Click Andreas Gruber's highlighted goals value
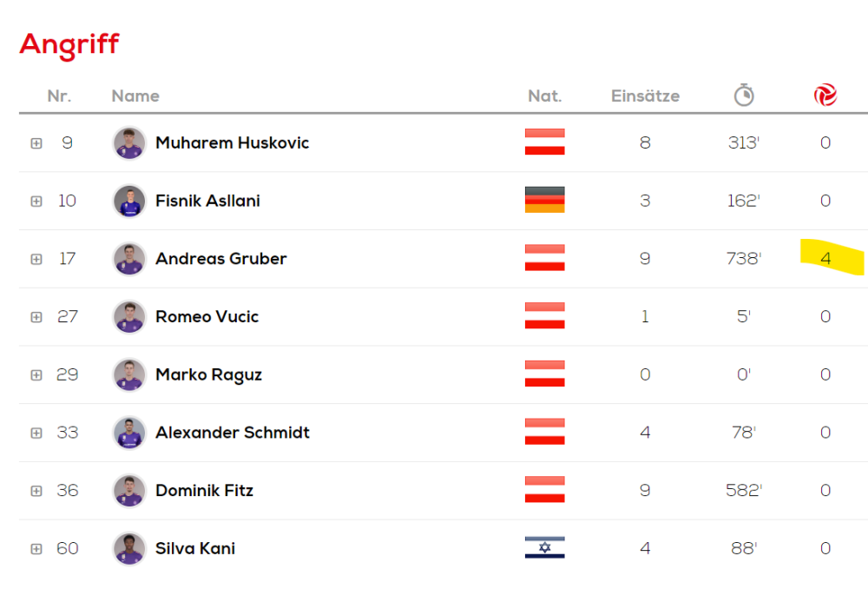 tap(825, 259)
